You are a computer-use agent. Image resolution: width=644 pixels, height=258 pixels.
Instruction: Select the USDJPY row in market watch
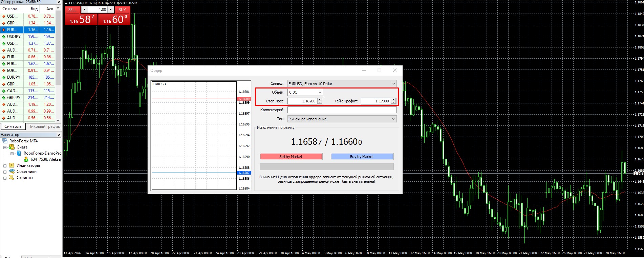tap(27, 37)
